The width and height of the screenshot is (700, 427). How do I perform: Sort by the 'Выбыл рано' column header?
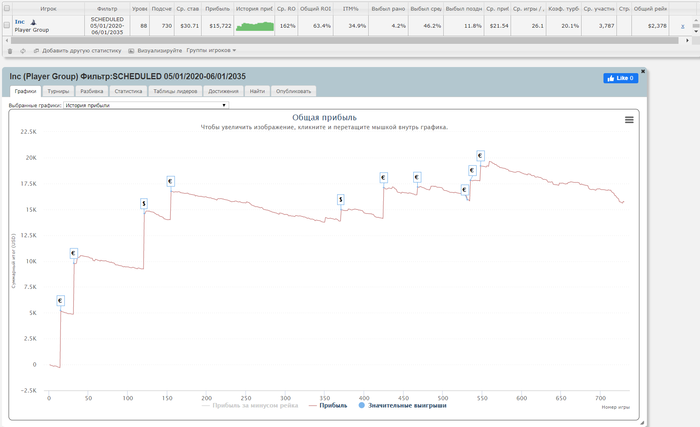(388, 8)
